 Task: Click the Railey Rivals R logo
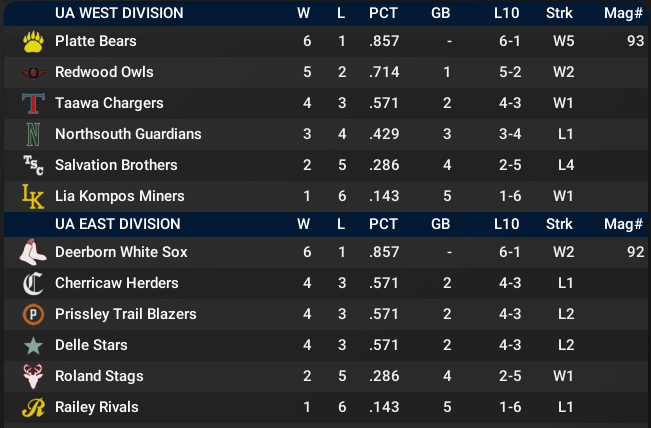[33, 408]
